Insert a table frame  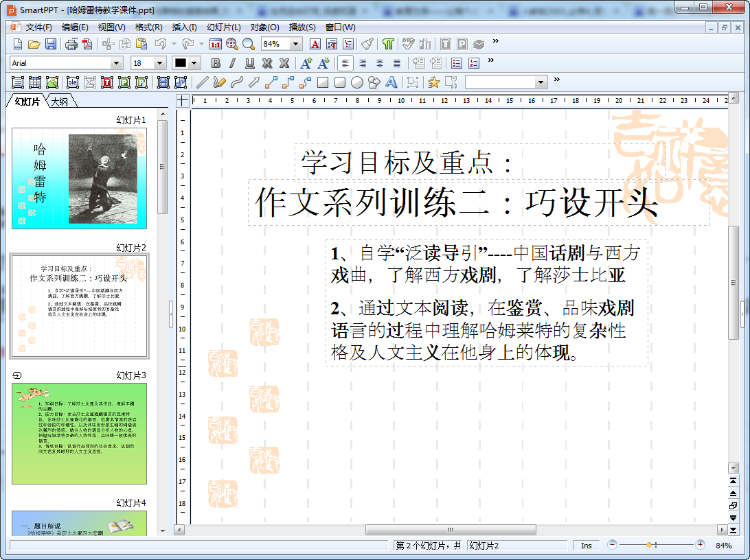pos(35,82)
